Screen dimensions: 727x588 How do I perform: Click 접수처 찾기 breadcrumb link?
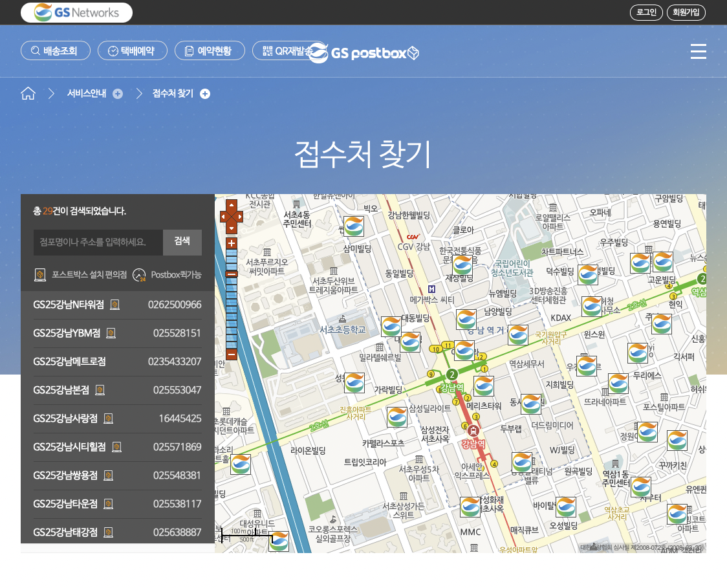tap(173, 94)
